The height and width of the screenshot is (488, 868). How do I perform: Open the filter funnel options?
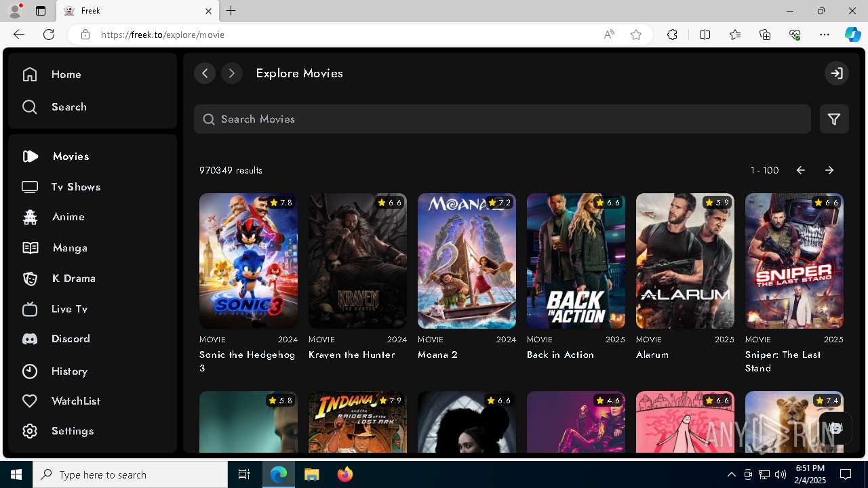click(834, 119)
